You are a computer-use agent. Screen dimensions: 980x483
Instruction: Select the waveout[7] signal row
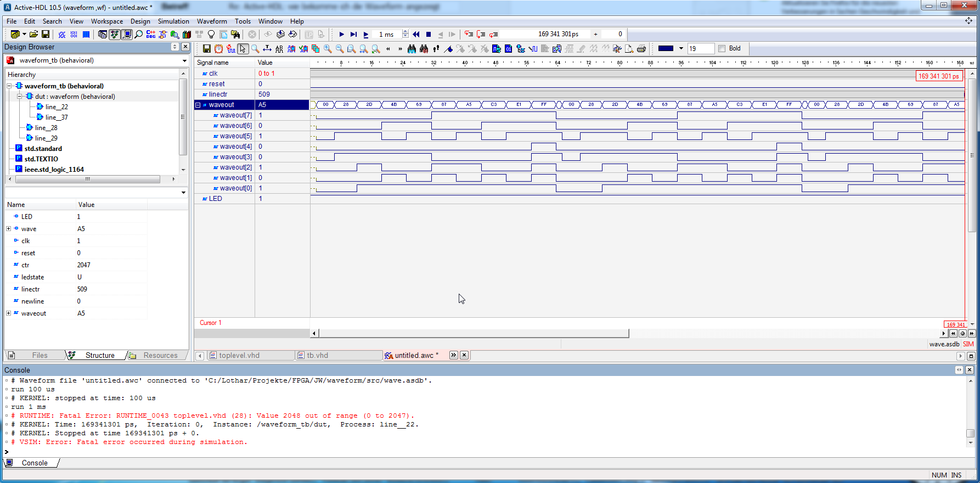click(x=252, y=115)
